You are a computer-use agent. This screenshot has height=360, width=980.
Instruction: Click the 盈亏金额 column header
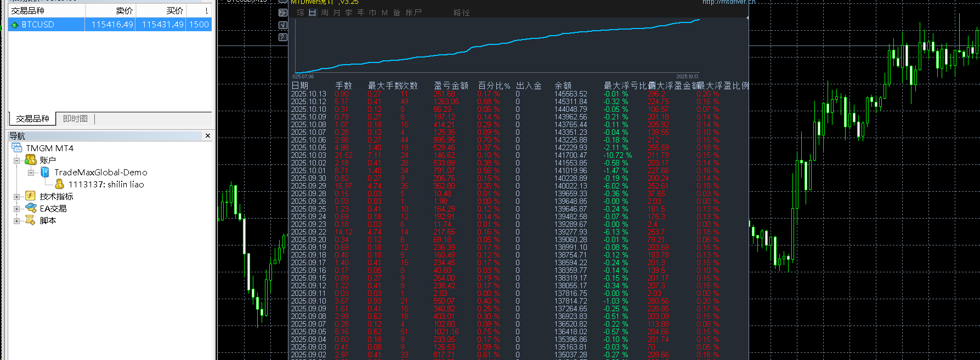click(x=451, y=85)
